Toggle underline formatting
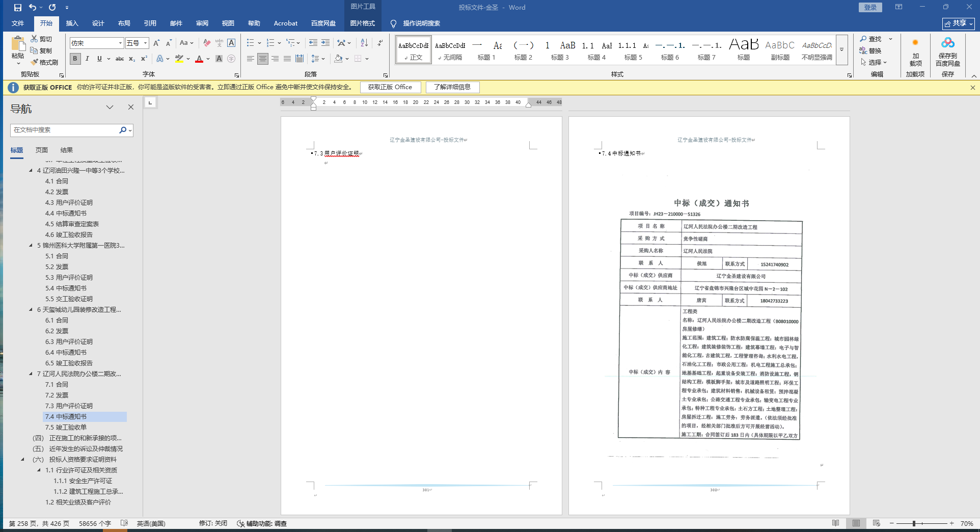 point(99,59)
